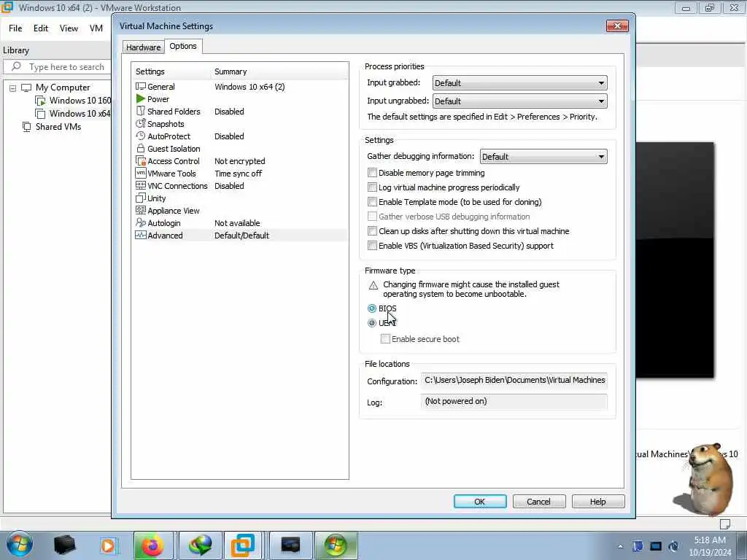Open the Edit menu

tap(41, 28)
